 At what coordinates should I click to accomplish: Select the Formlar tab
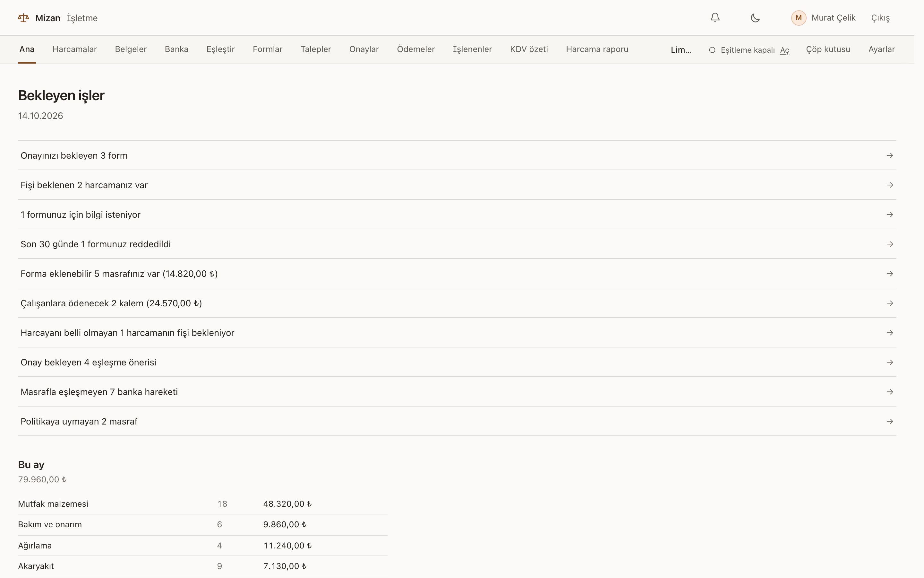pyautogui.click(x=267, y=49)
